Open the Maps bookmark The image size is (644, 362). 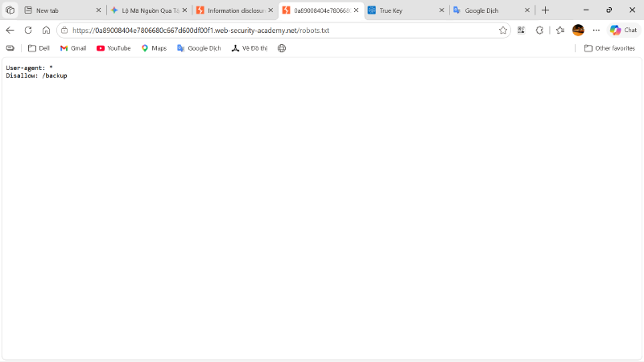pyautogui.click(x=154, y=48)
